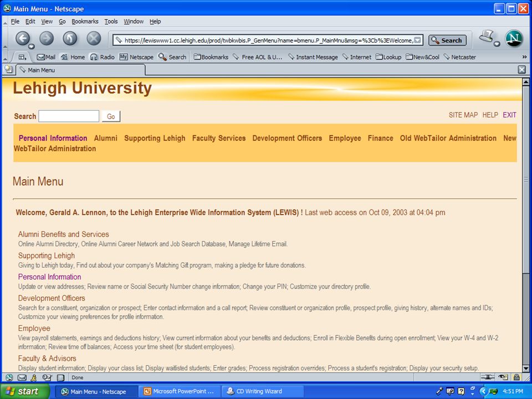This screenshot has height=399, width=532.
Task: Open the View menu
Action: click(47, 22)
